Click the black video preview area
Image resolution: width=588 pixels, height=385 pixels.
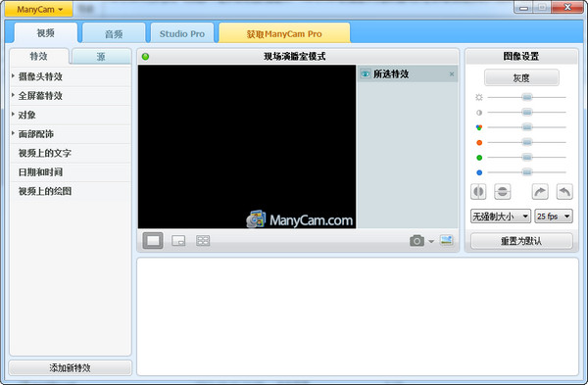pyautogui.click(x=247, y=147)
